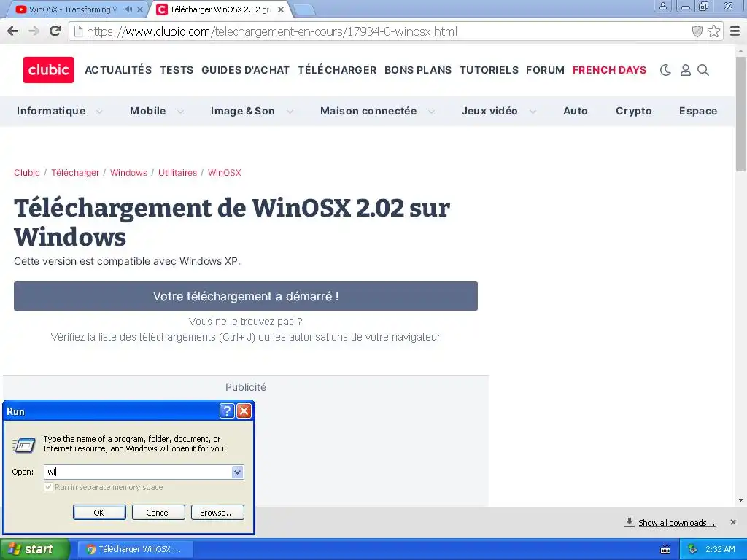This screenshot has width=747, height=560.
Task: Open the Clubic search magnifier icon
Action: [703, 70]
